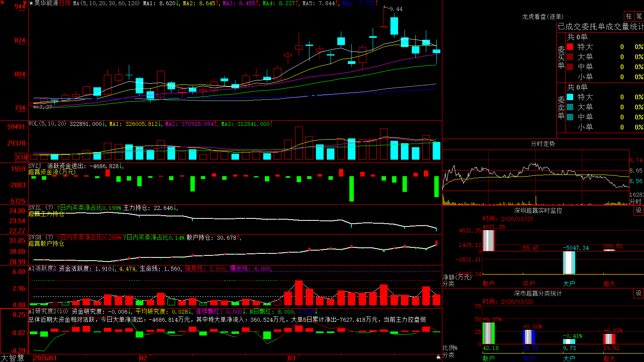Click the 7.37 low price annotation
644x362 pixels.
(x=46, y=107)
